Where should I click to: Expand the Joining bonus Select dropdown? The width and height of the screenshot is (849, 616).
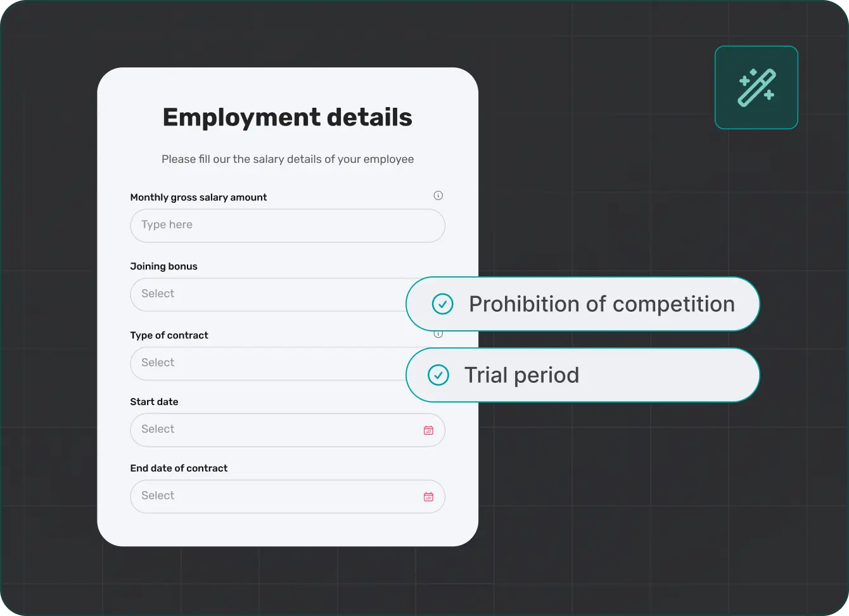pyautogui.click(x=266, y=295)
